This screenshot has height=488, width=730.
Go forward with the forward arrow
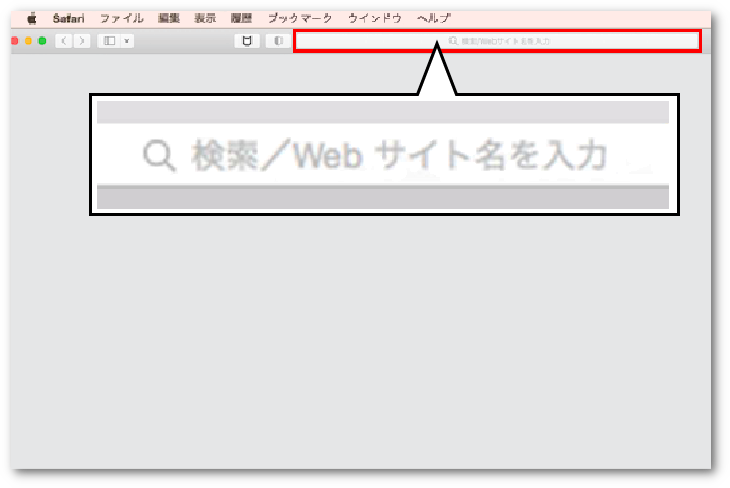coord(81,41)
